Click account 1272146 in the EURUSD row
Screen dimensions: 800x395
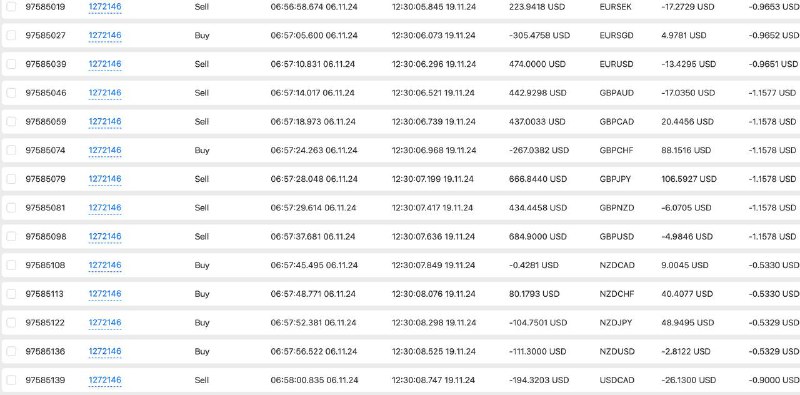pos(105,64)
